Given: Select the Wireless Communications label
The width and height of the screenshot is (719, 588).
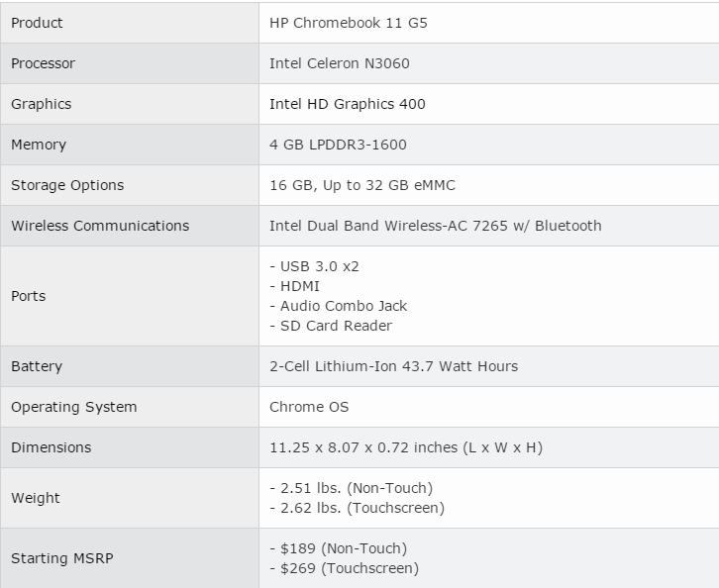Looking at the screenshot, I should point(100,226).
